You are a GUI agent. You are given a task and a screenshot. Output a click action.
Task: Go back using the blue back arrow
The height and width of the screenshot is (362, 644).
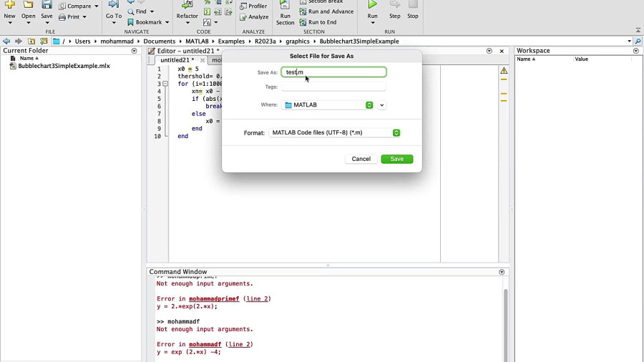(x=6, y=41)
